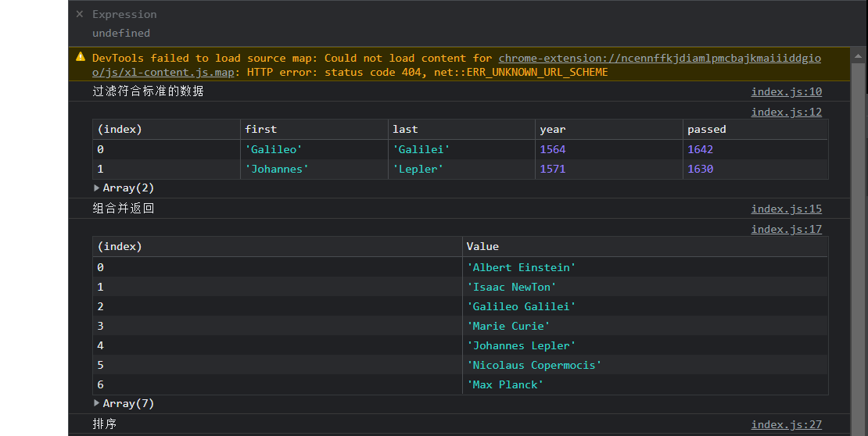Open source link index.js:10
868x436 pixels.
point(786,91)
